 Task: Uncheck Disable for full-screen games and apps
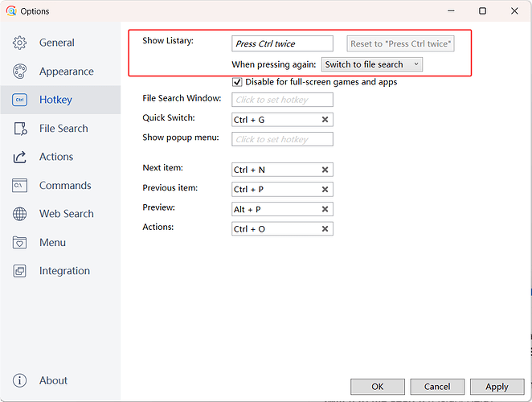coord(237,82)
